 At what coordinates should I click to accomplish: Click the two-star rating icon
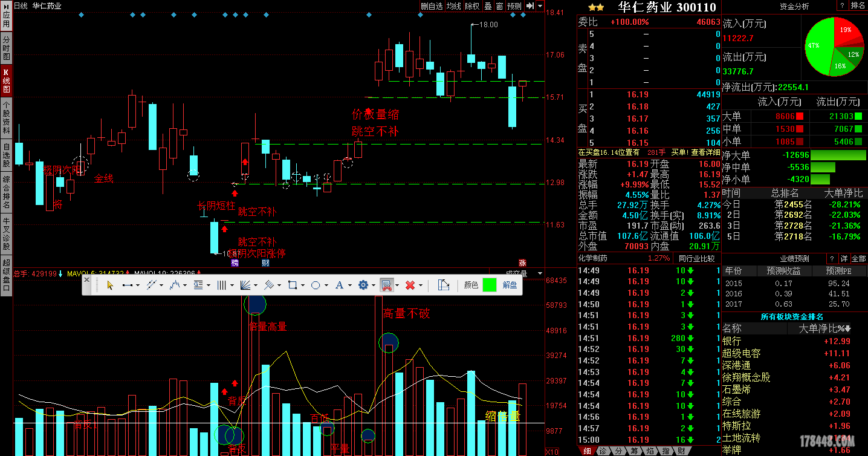596,7
